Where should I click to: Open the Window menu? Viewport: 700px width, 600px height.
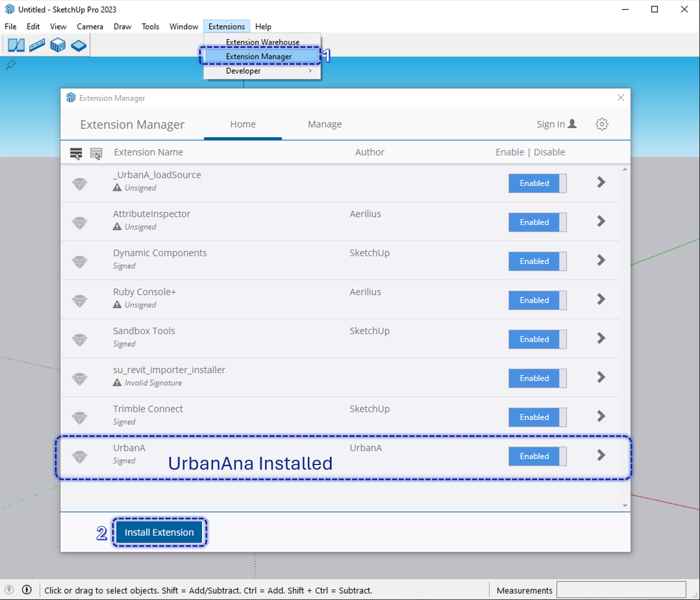tap(183, 26)
